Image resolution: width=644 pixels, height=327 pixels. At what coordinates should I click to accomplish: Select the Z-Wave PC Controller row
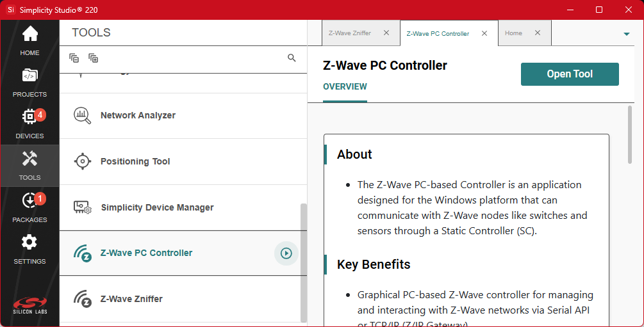tap(183, 253)
